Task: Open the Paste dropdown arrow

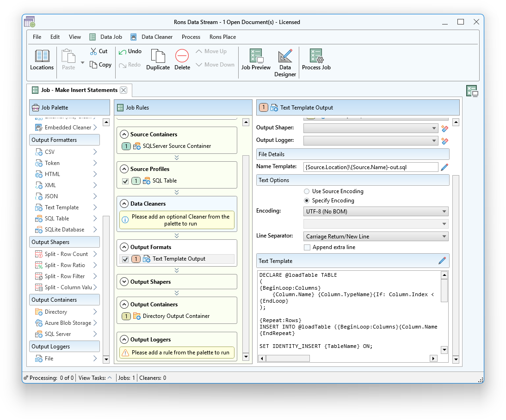Action: coord(83,62)
